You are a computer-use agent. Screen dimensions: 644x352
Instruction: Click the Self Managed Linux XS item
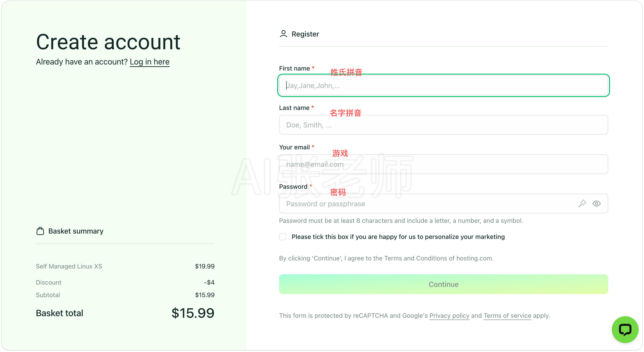pyautogui.click(x=69, y=266)
